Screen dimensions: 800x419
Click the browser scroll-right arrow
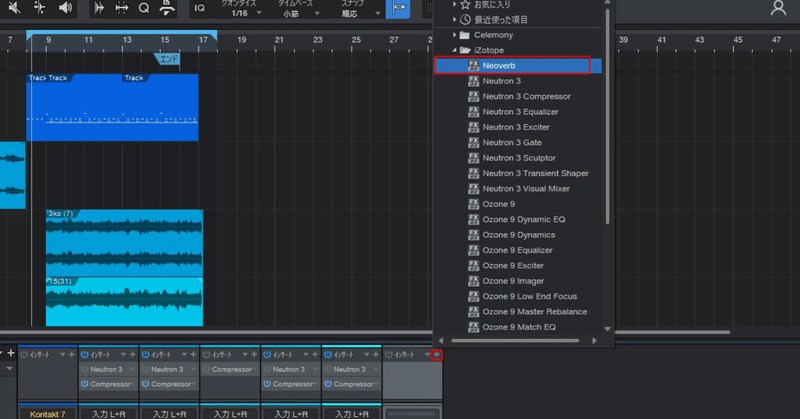click(594, 340)
